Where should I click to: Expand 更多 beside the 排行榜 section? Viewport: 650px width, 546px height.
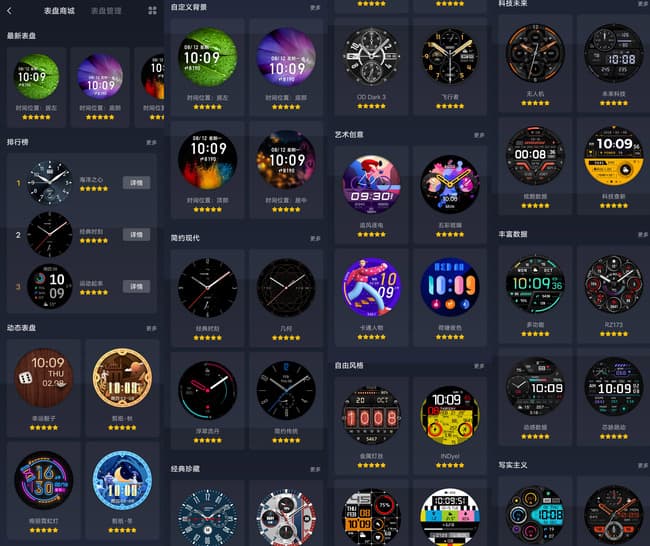151,142
